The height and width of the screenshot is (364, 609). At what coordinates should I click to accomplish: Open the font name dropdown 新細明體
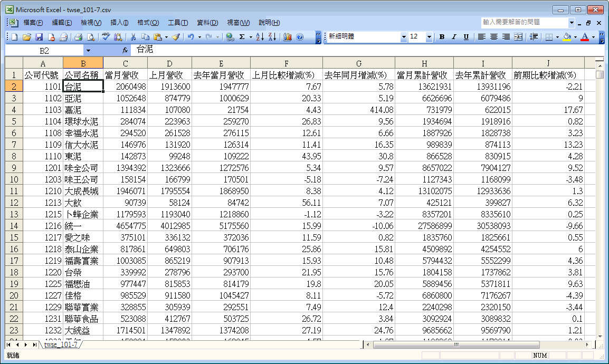404,37
